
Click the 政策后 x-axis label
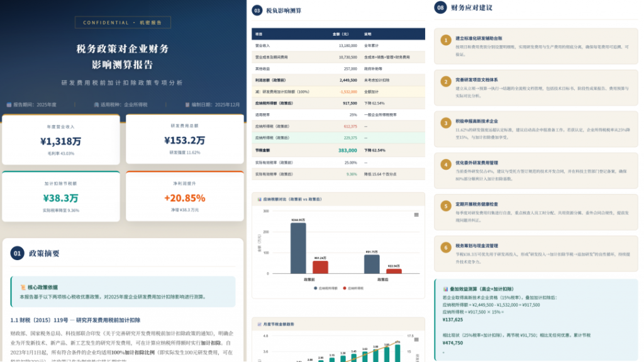click(x=383, y=280)
